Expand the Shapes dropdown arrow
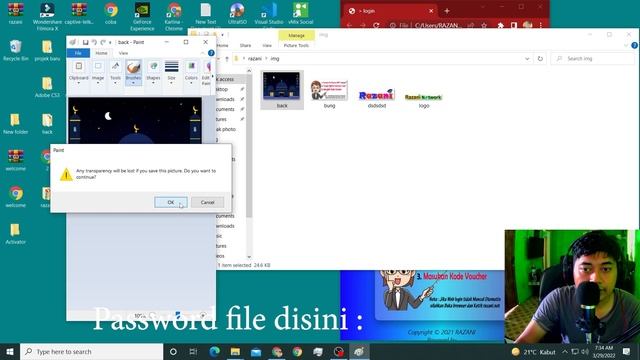Image resolution: width=640 pixels, height=360 pixels. point(153,83)
